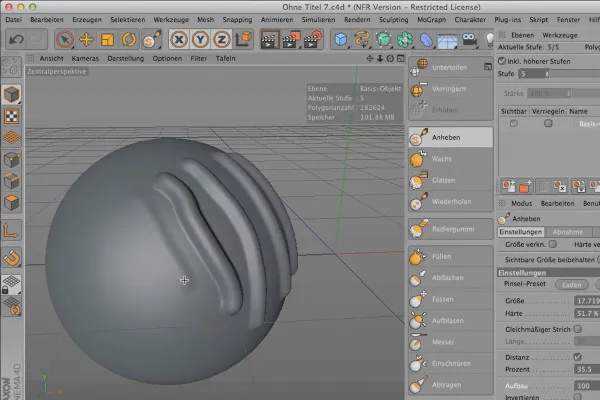Image resolution: width=600 pixels, height=400 pixels.
Task: Select the Abtragen brush icon
Action: (417, 385)
